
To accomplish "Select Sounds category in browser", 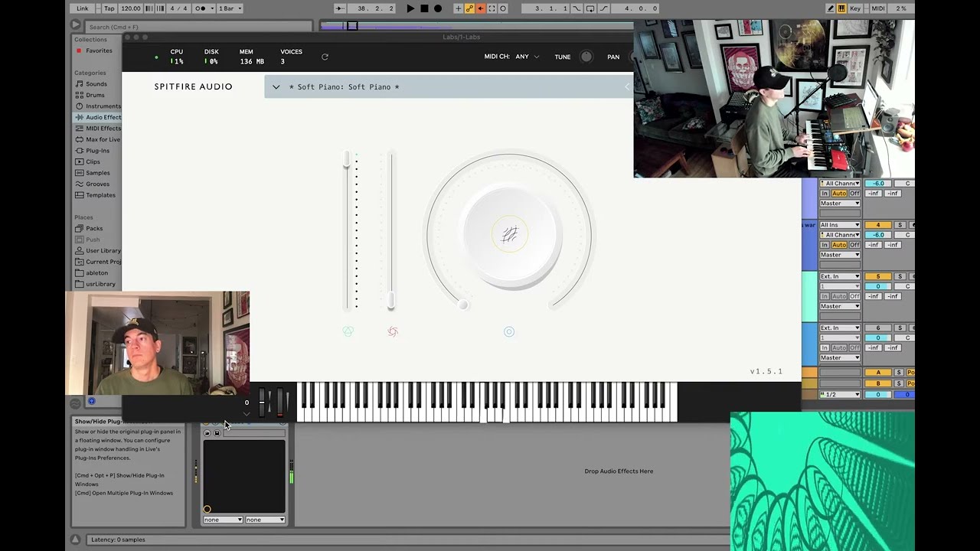I will [x=96, y=84].
